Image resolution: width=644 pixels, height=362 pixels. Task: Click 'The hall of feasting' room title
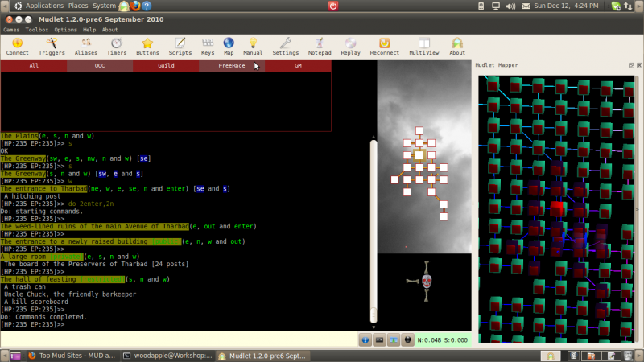(x=38, y=279)
